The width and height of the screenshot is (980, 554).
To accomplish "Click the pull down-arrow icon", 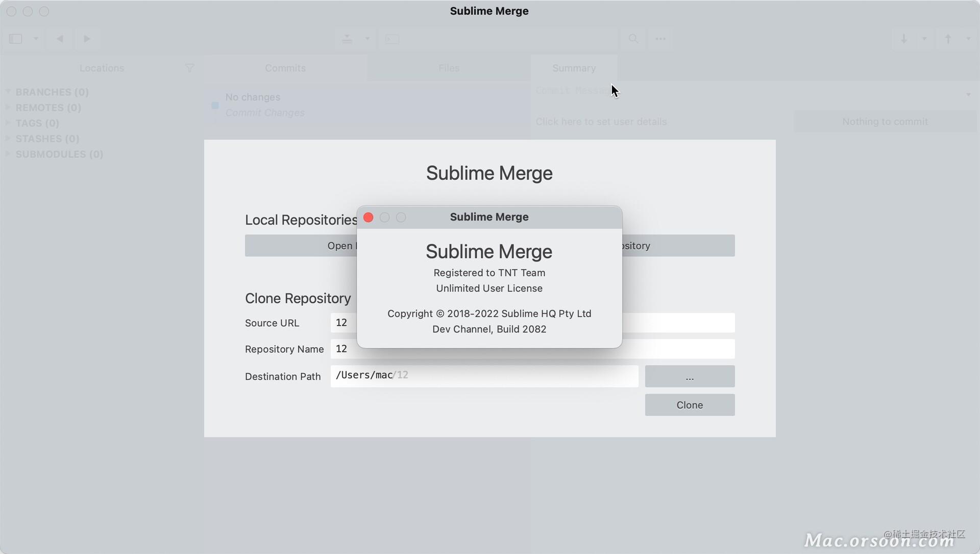I will pyautogui.click(x=904, y=39).
